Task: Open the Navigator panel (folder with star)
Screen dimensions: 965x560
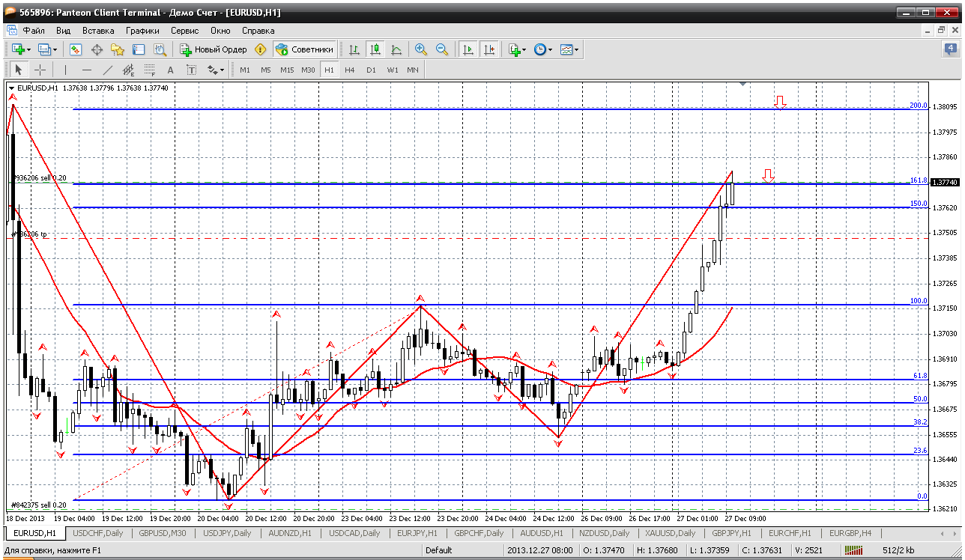Action: [x=118, y=49]
